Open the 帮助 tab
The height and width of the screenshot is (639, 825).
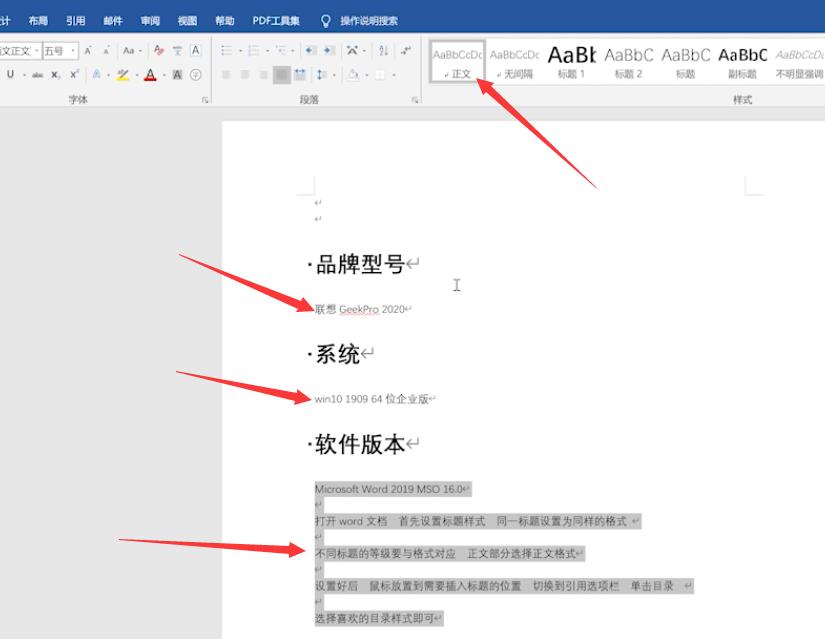click(225, 21)
